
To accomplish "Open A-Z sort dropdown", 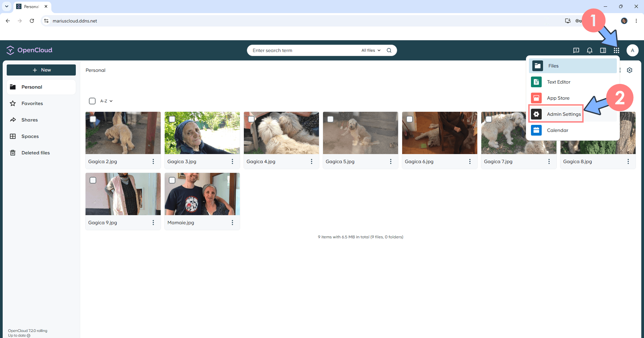I will click(106, 101).
